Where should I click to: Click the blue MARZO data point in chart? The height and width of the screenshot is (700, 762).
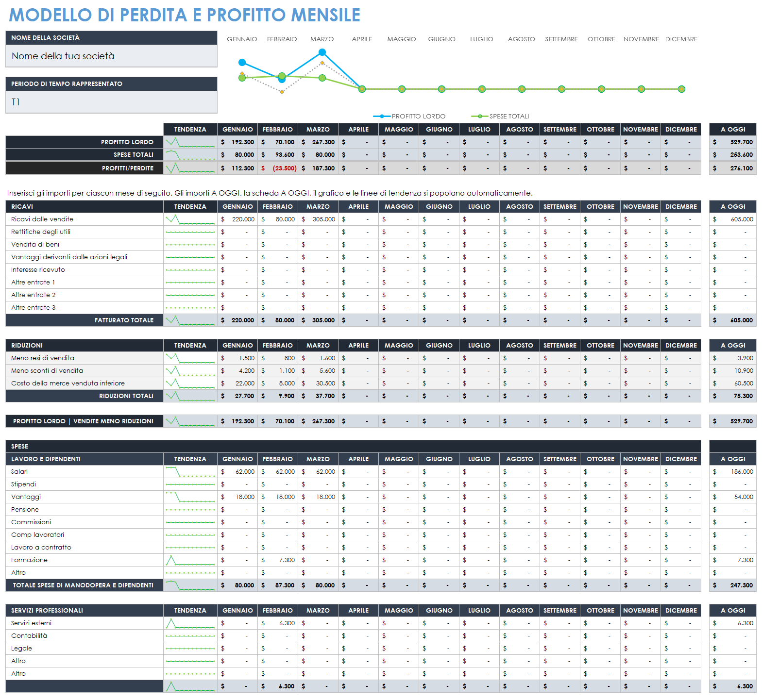pos(322,52)
